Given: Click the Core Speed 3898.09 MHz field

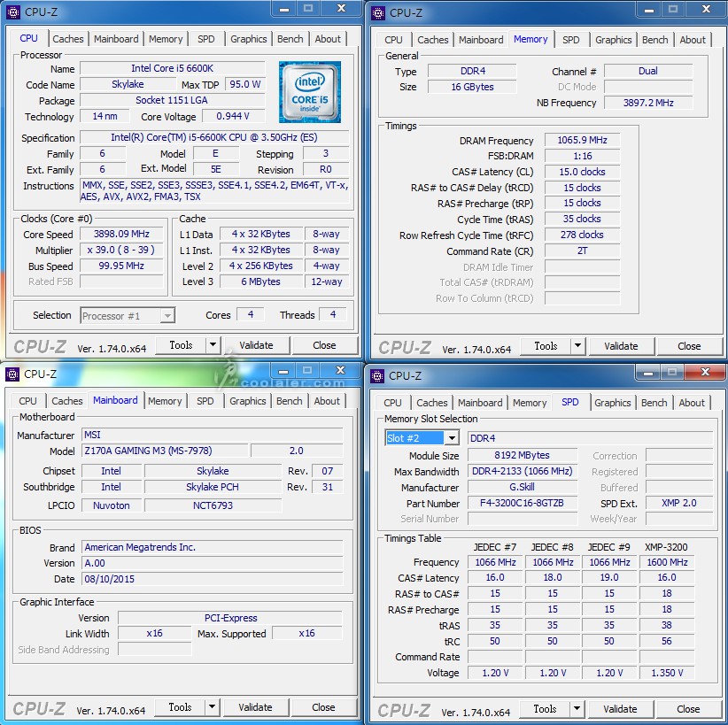Looking at the screenshot, I should pyautogui.click(x=121, y=235).
